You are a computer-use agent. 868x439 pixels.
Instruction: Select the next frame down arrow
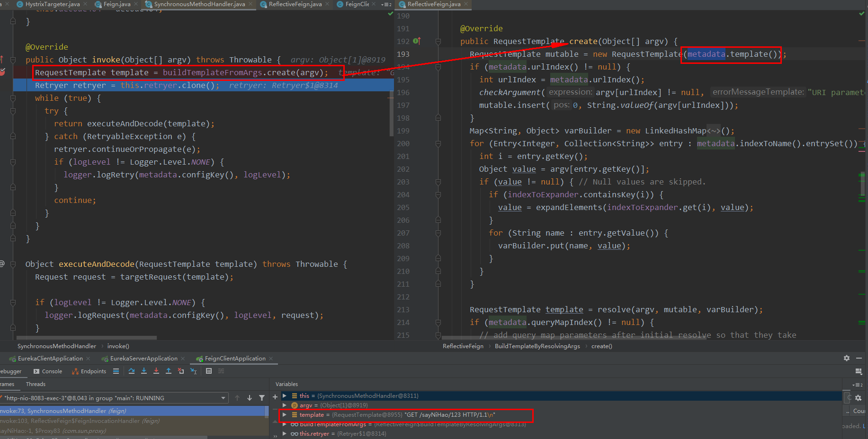click(250, 398)
